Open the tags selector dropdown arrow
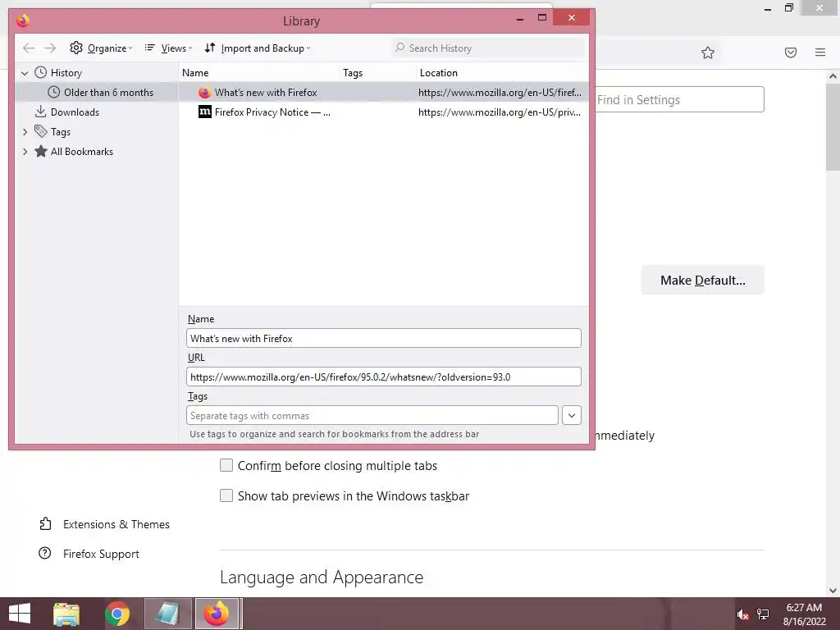Viewport: 840px width, 630px height. pyautogui.click(x=572, y=415)
